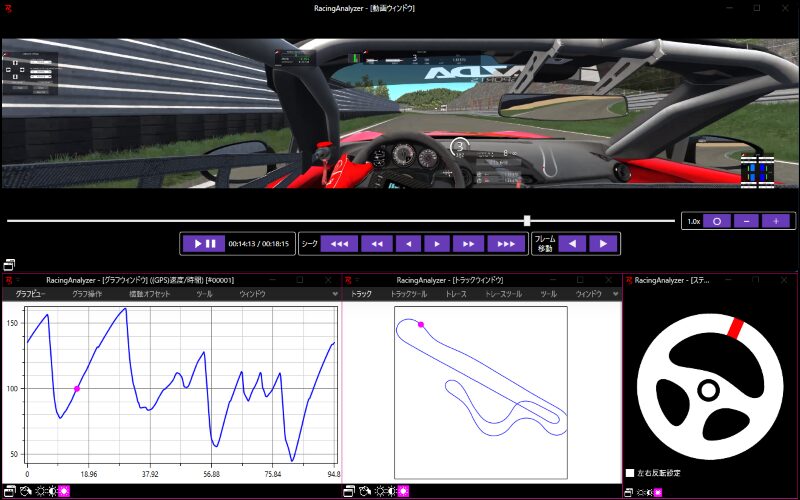Viewport: 800px width, 500px height.
Task: Click the magenta position marker on track map
Action: pyautogui.click(x=421, y=324)
